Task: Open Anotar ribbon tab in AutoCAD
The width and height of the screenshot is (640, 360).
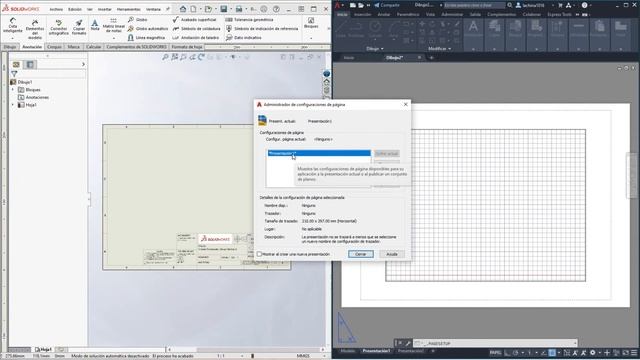Action: 384,14
